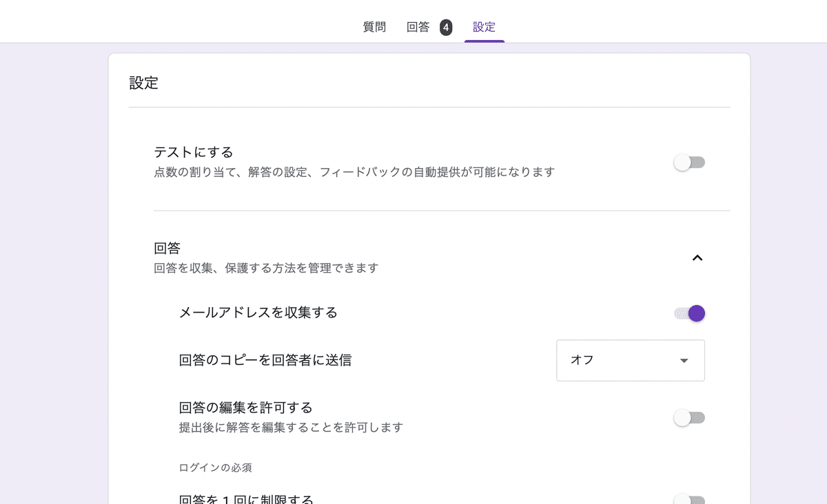
Task: Click the テストにする label
Action: coord(194,152)
